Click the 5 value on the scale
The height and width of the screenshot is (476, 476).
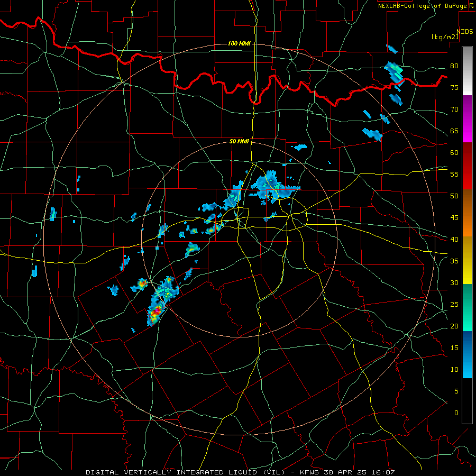coord(456,391)
